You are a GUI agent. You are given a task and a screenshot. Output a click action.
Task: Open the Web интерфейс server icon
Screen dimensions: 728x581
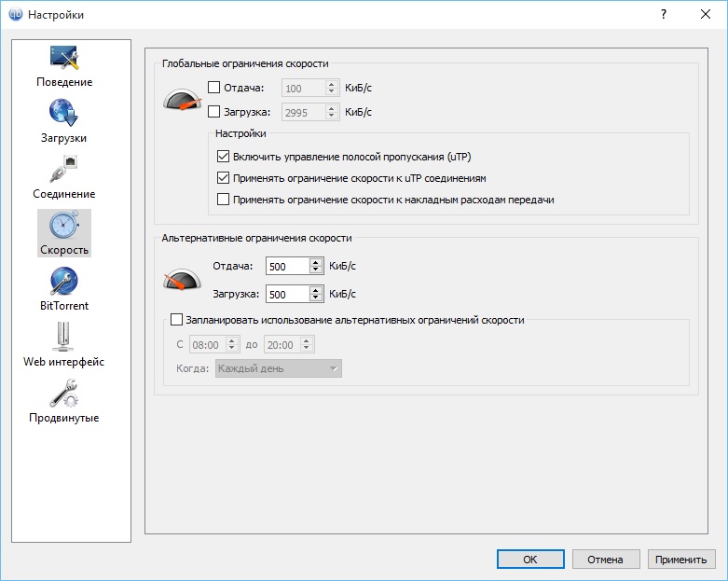click(64, 337)
